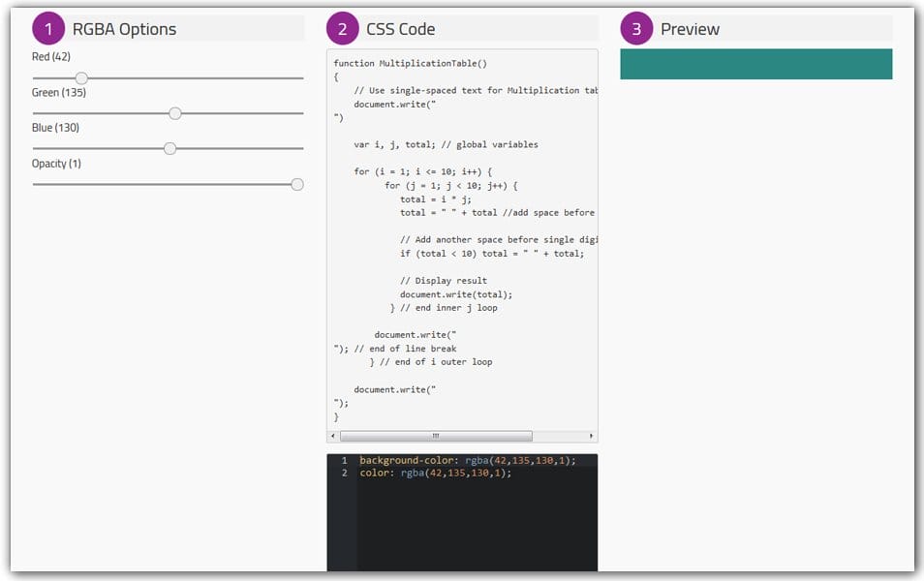The height and width of the screenshot is (581, 924).
Task: Click the Blue slider handle
Action: (x=169, y=148)
